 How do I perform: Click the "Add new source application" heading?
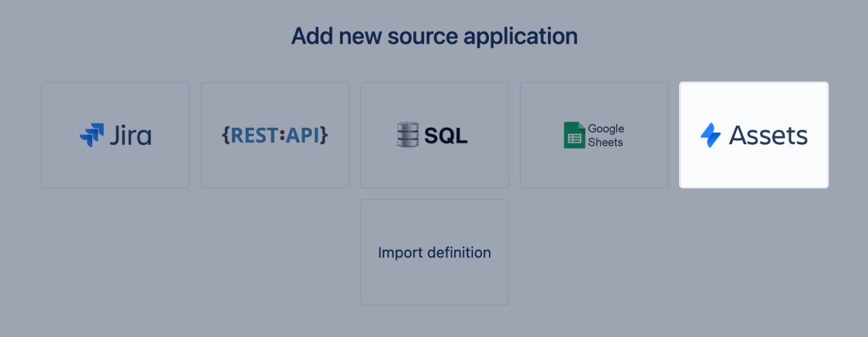click(x=434, y=36)
